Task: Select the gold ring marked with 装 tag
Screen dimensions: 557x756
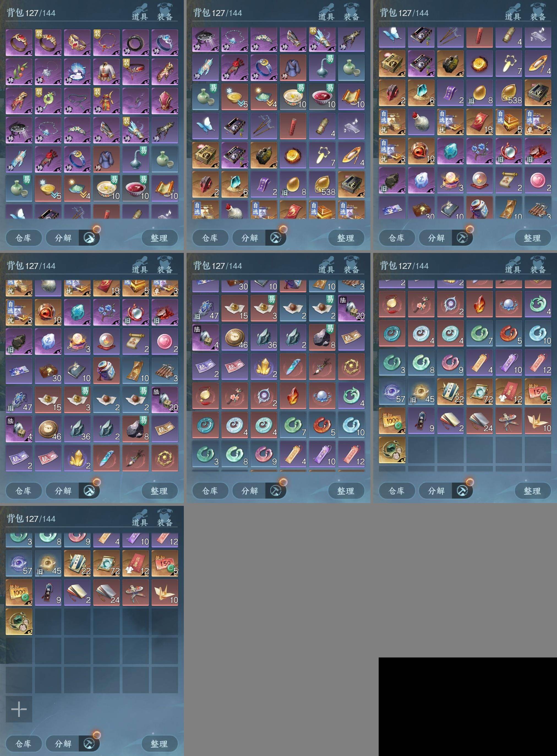Action: (48, 42)
